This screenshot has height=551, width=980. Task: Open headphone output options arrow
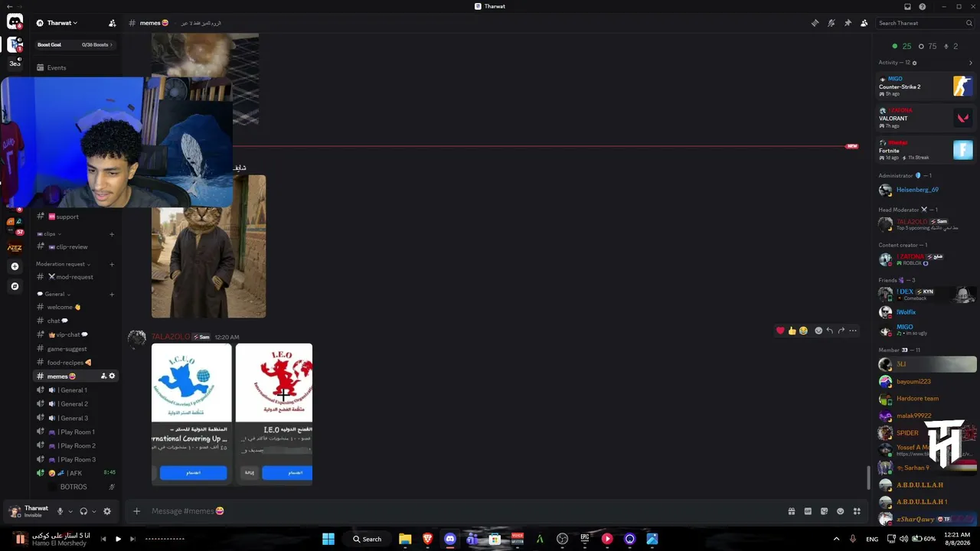pyautogui.click(x=94, y=511)
